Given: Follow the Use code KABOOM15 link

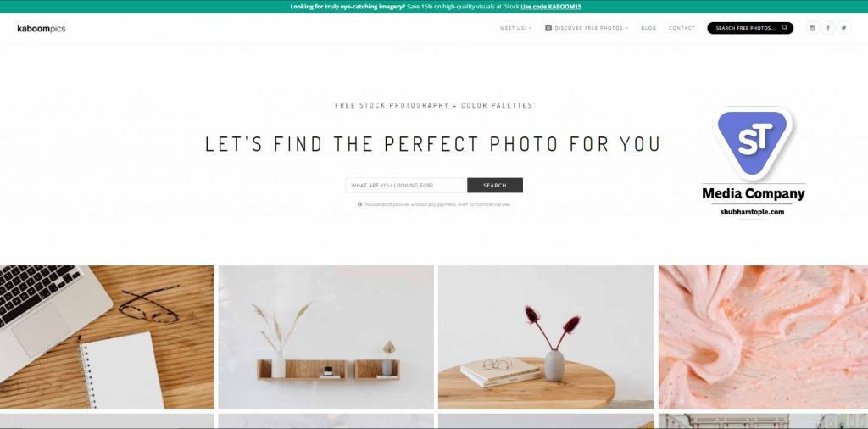Looking at the screenshot, I should pyautogui.click(x=551, y=7).
